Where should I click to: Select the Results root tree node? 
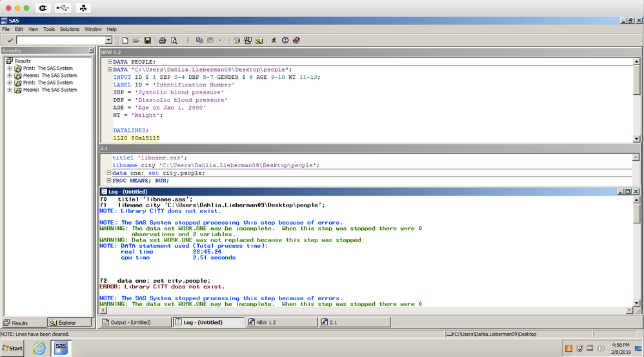pyautogui.click(x=23, y=61)
